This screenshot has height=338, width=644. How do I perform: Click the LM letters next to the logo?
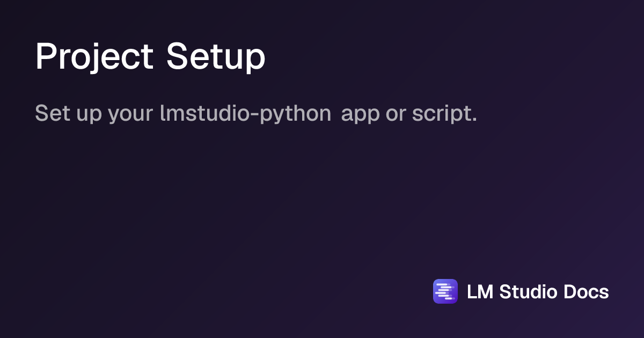click(480, 292)
